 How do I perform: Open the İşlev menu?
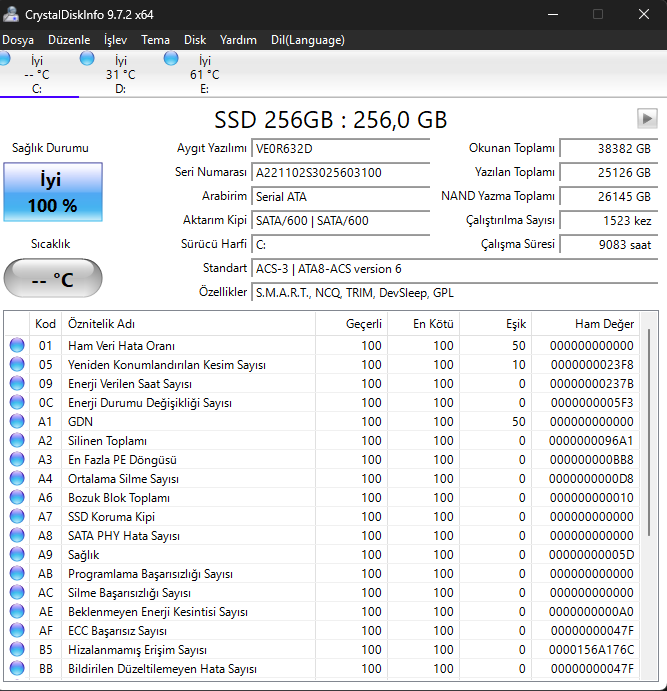coord(115,40)
